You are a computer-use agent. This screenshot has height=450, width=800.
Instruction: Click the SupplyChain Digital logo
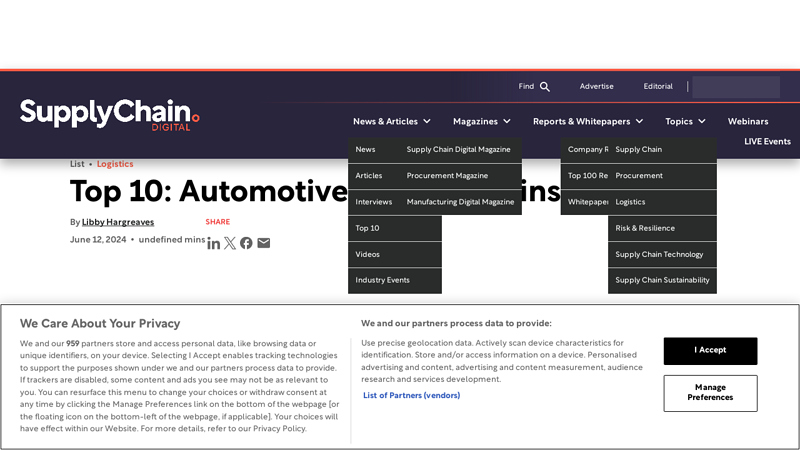click(x=109, y=114)
